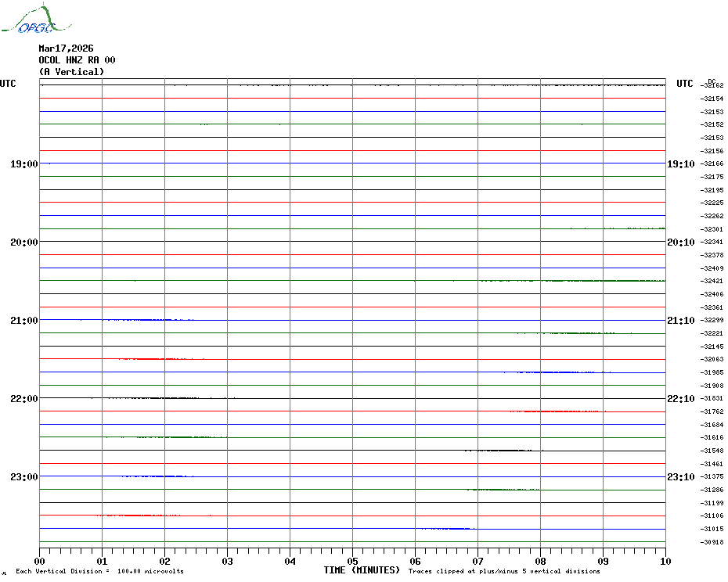The image size is (728, 582).
Task: Select the last DC offset value -30918
Action: pyautogui.click(x=712, y=542)
